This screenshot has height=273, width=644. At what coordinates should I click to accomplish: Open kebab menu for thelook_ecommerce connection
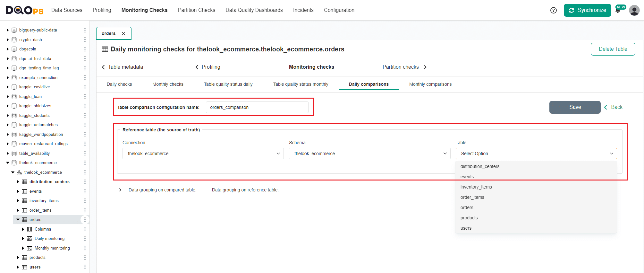(85, 163)
